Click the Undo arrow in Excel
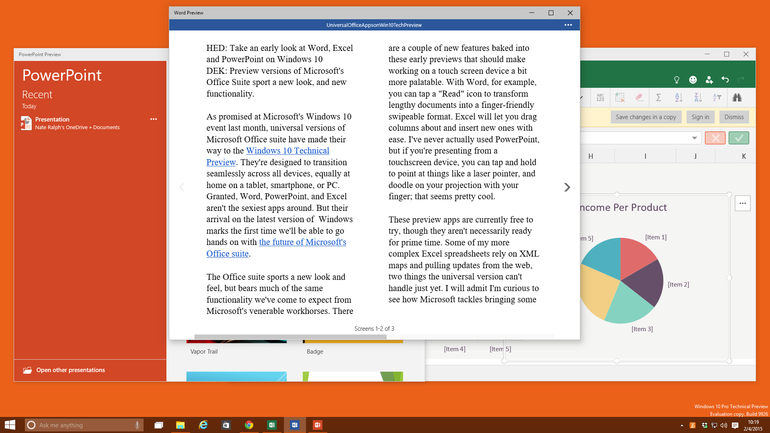The image size is (770, 433). click(725, 80)
